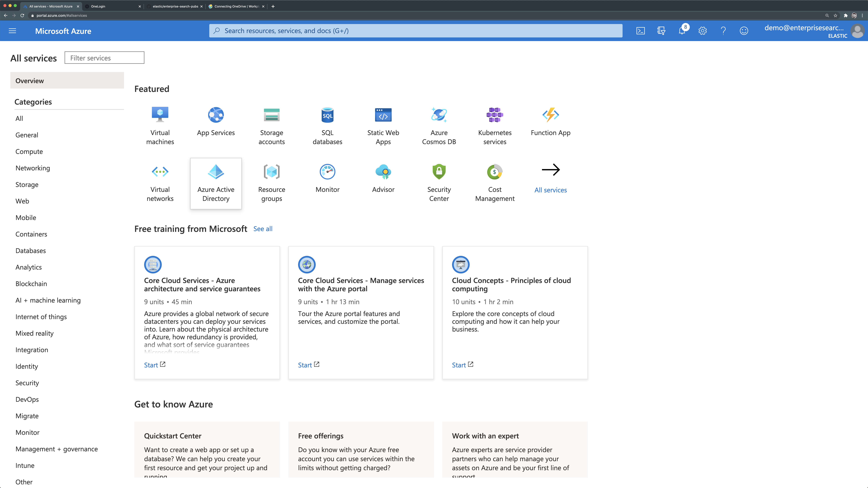Screen dimensions: 868x488
Task: Switch to the OneLogin browser tab
Action: [98, 6]
